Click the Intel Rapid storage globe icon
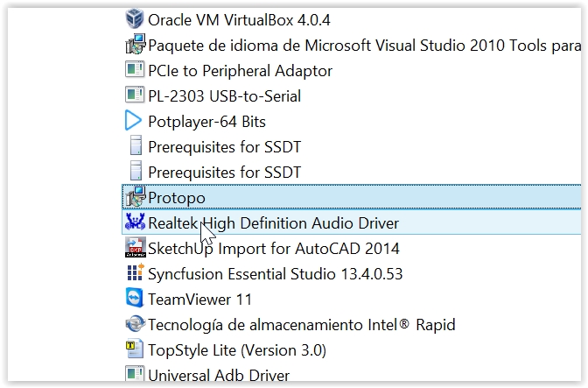Screen dimensions: 588x388 pos(135,323)
